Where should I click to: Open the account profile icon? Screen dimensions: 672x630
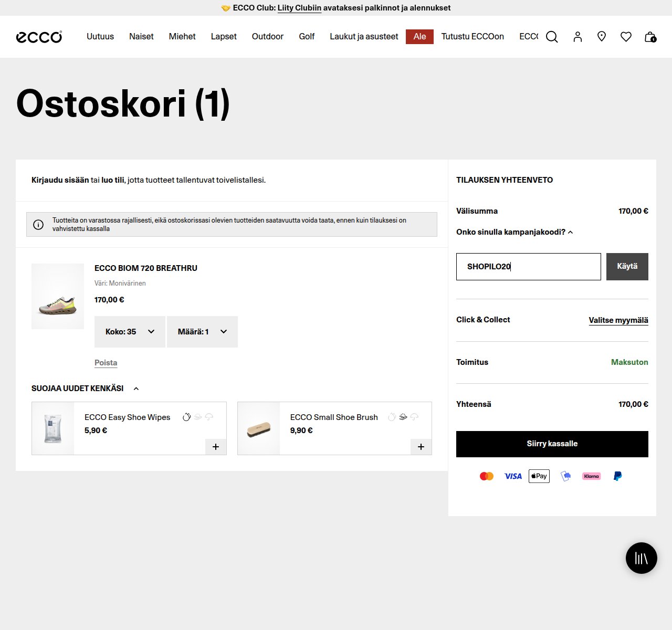point(577,37)
